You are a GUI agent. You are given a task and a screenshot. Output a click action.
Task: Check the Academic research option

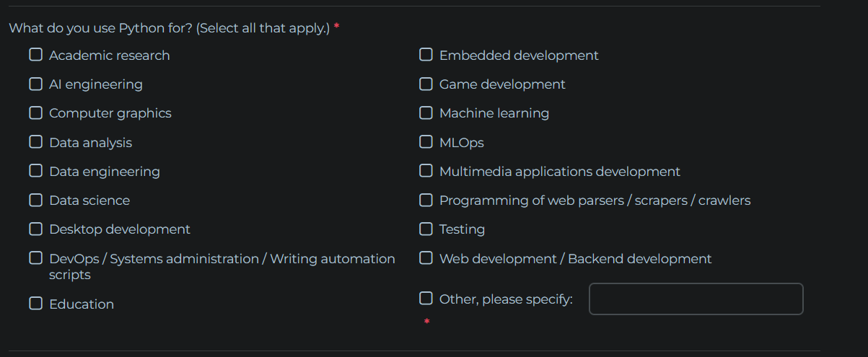36,55
